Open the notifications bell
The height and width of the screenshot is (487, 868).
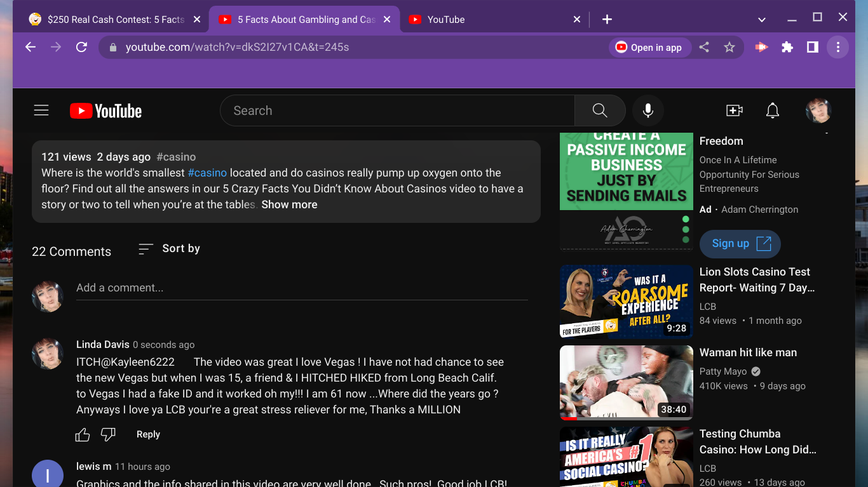click(773, 110)
